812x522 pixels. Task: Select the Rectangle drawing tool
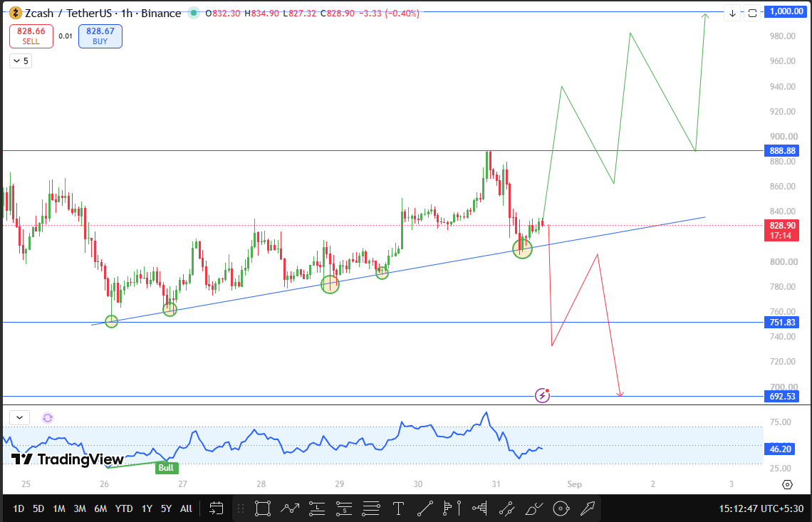(263, 508)
